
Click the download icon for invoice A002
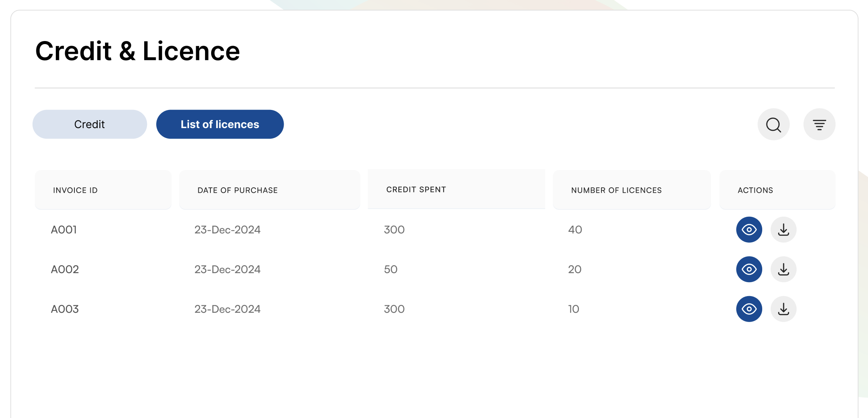(x=783, y=269)
